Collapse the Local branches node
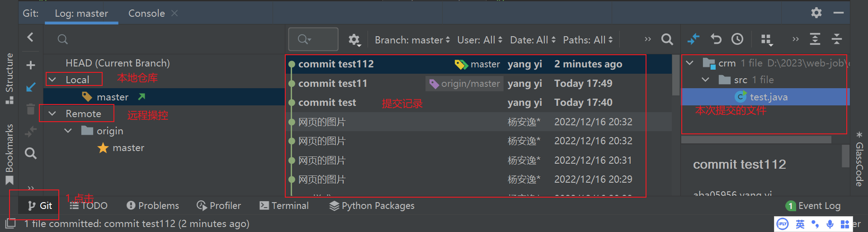Viewport: 868px width, 232px height. point(52,80)
